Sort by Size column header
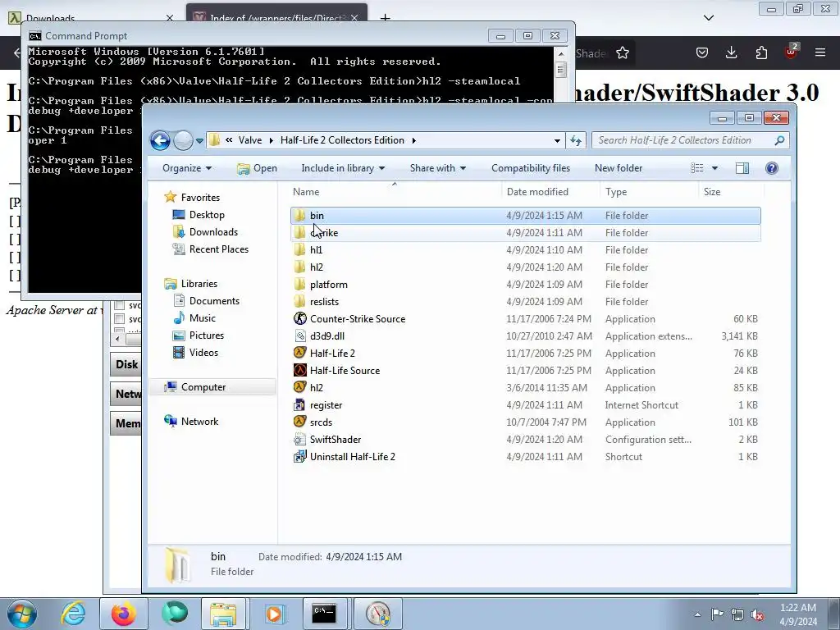 tap(731, 192)
